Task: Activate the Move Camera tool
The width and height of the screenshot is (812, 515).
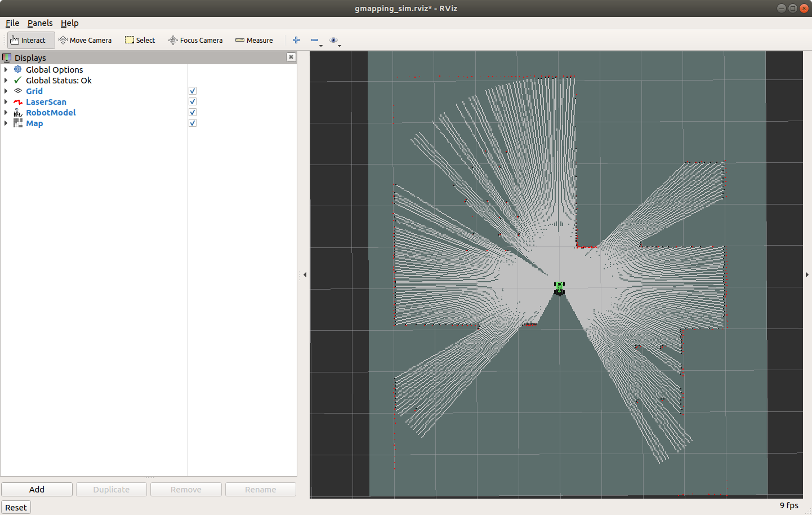Action: 85,40
